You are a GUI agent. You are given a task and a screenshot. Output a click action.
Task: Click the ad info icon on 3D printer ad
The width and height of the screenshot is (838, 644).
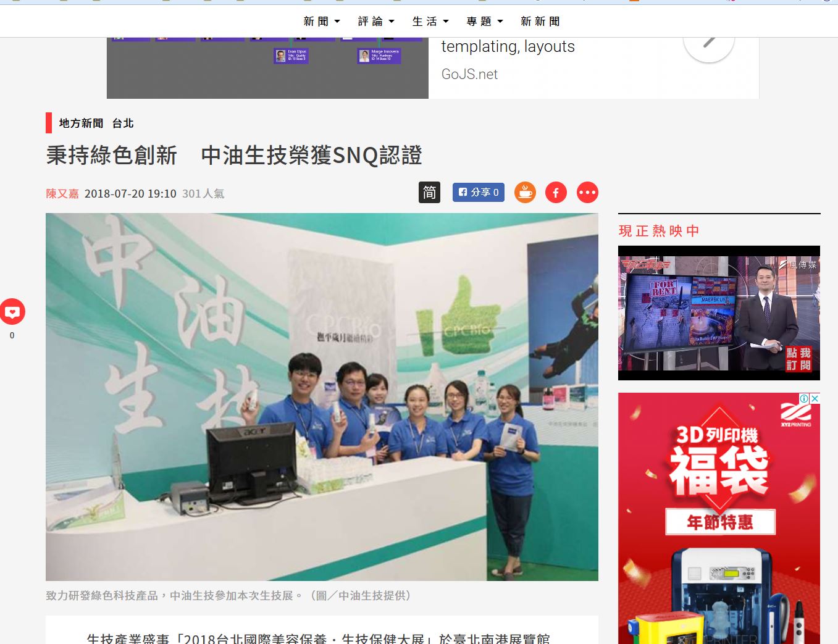tap(804, 399)
